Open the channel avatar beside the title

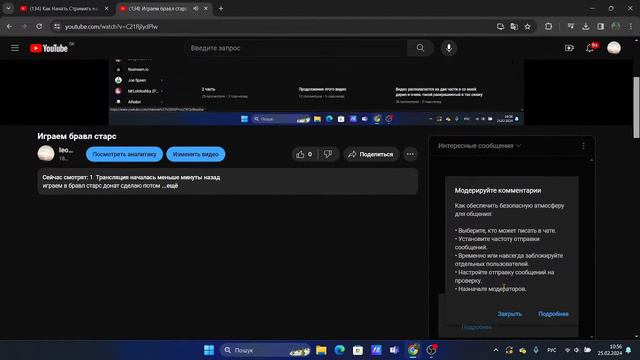(x=46, y=153)
